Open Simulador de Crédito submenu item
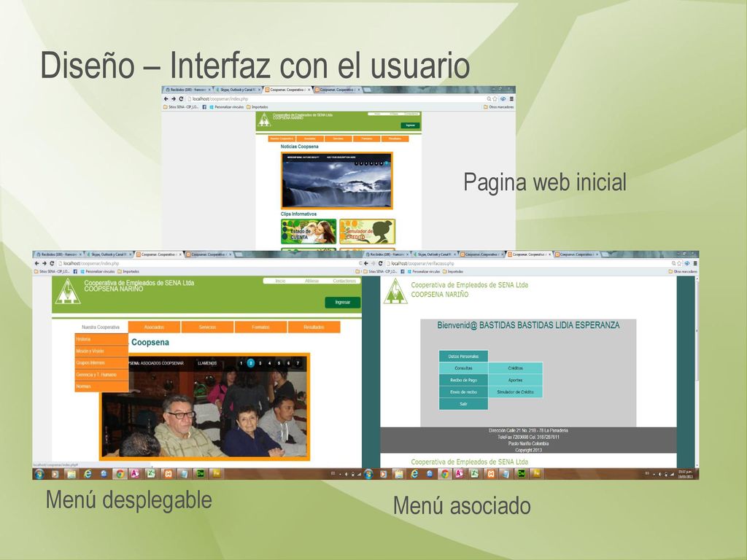747x560 pixels. pyautogui.click(x=516, y=392)
